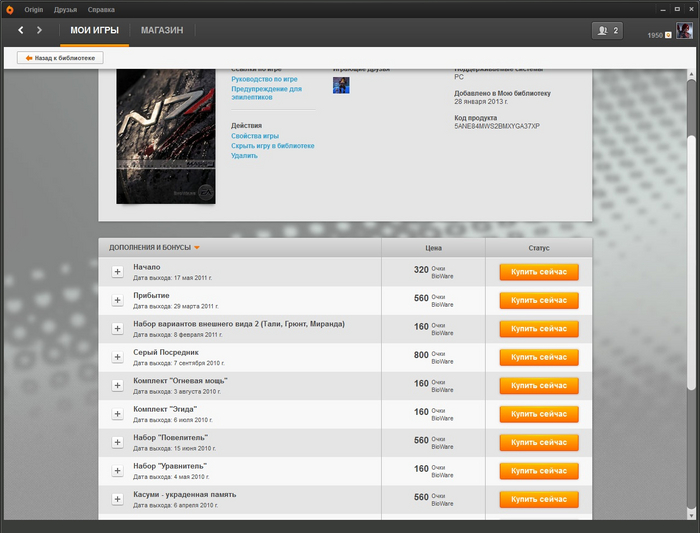The width and height of the screenshot is (700, 533).
Task: Expand the Комплект "Эгида" row
Action: pyautogui.click(x=117, y=414)
